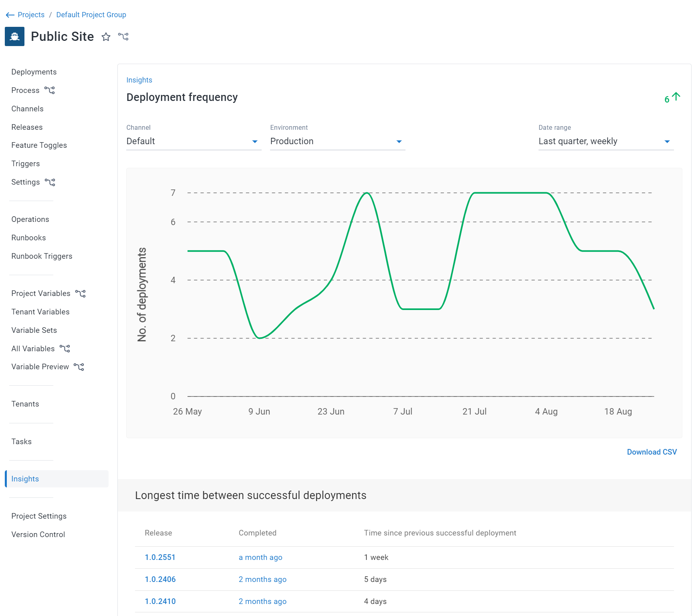Viewport: 698px width, 616px height.
Task: Open the Channel dropdown showing Default
Action: (255, 141)
